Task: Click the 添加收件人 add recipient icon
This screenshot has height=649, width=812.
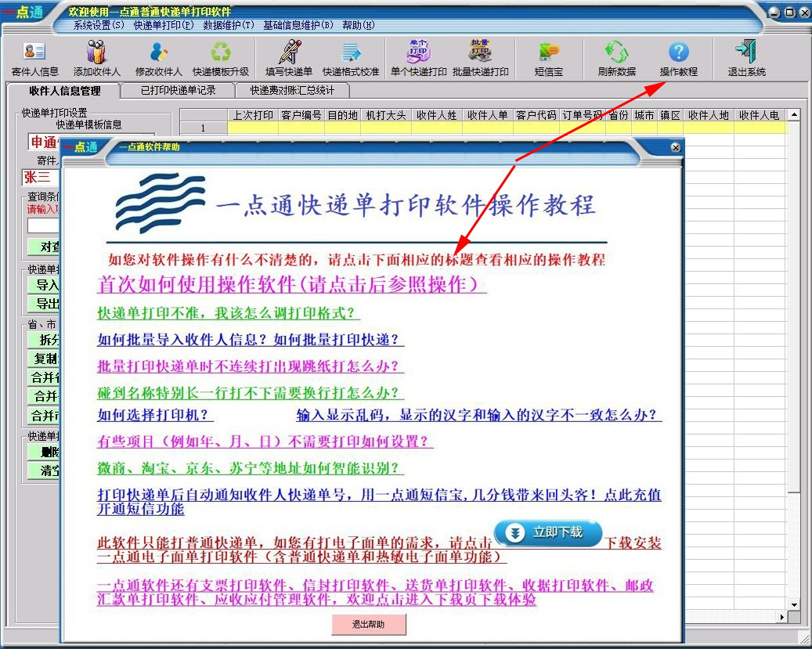Action: (96, 58)
